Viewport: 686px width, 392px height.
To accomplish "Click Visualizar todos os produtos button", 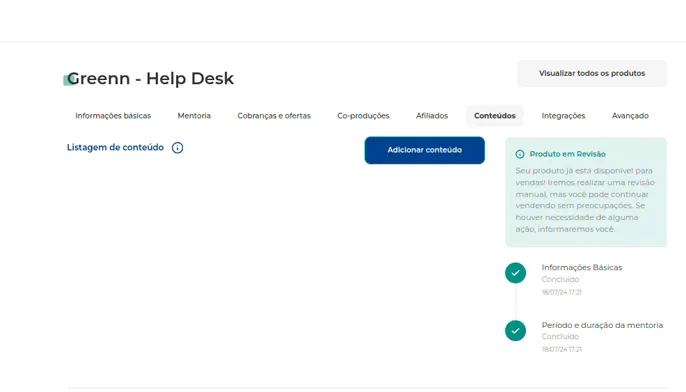I will 592,74.
